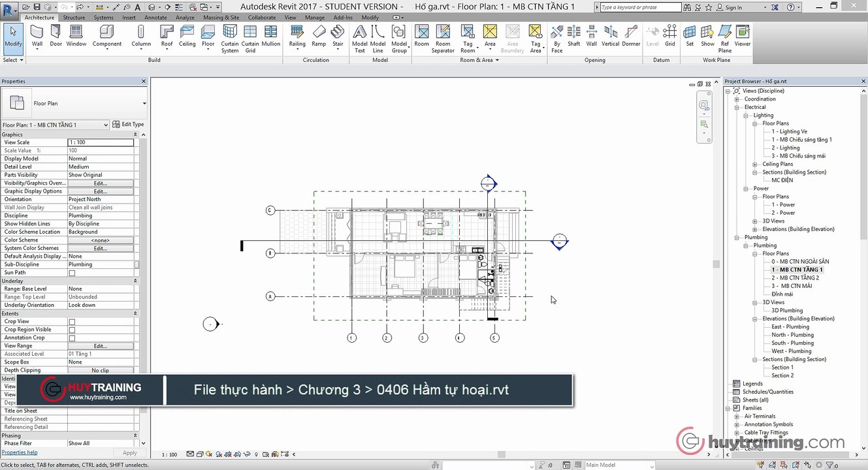This screenshot has height=470, width=868.
Task: Select the Tag Room tool
Action: coord(468,39)
